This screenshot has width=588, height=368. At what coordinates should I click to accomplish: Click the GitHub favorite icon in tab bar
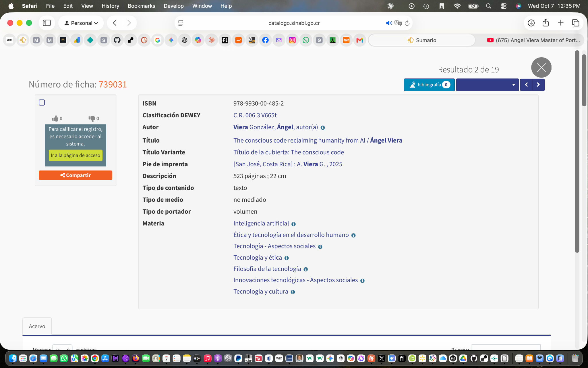point(117,40)
